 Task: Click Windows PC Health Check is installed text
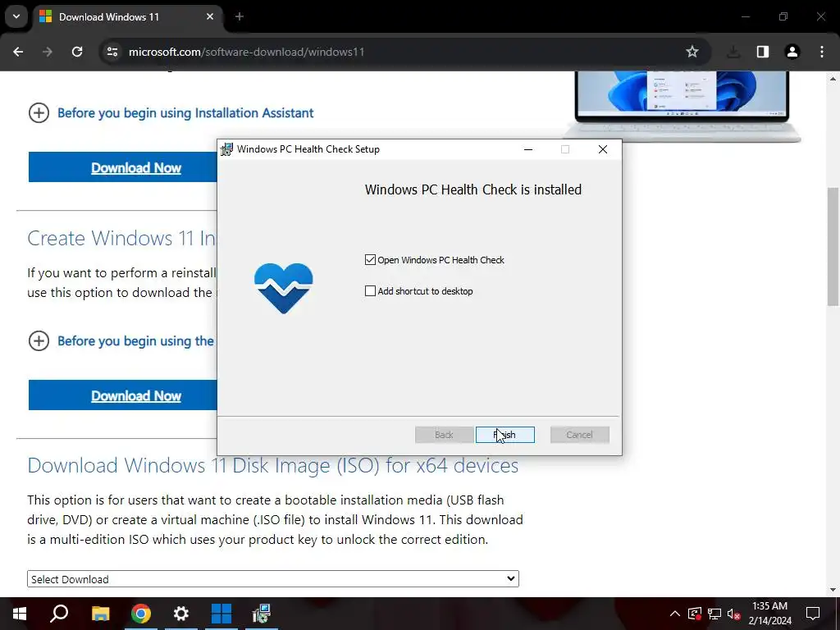(473, 189)
